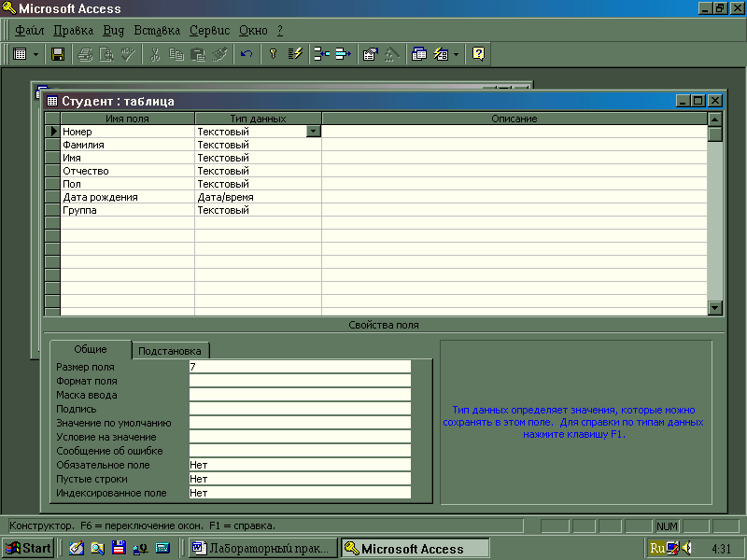This screenshot has width=747, height=560.
Task: Click the Значение по умолчанию input field
Action: [x=300, y=423]
